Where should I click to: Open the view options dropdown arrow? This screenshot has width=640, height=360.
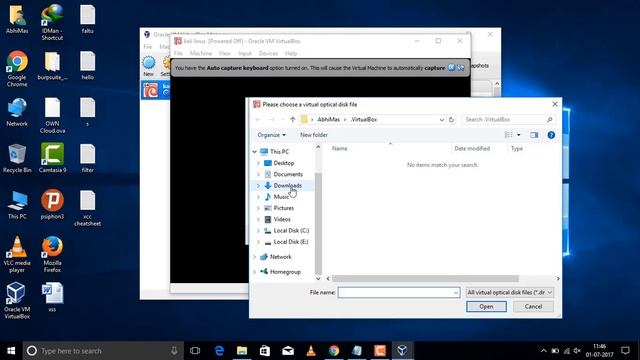519,135
